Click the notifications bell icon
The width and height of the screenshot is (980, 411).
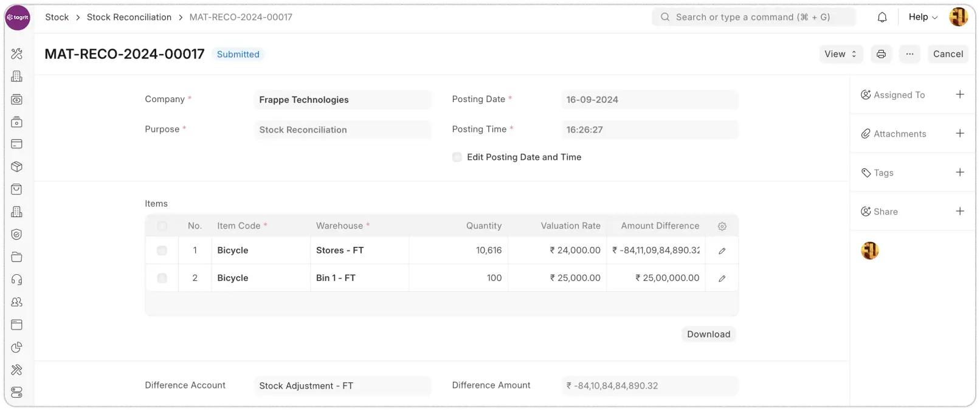[882, 18]
